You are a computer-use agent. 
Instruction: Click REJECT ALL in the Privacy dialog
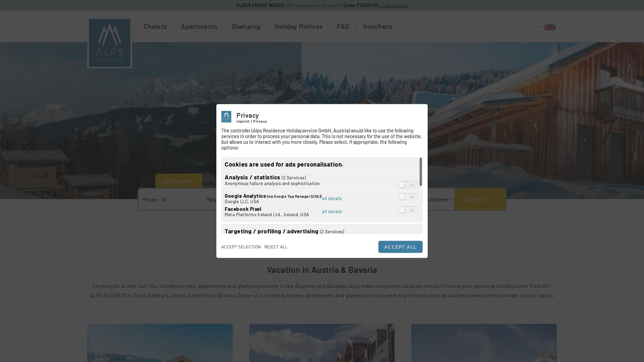click(276, 247)
